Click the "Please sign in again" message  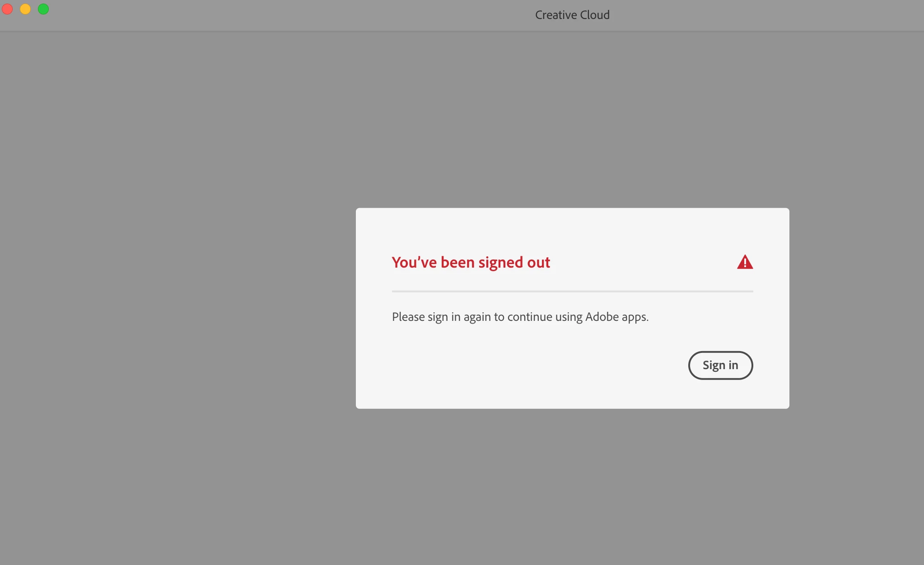point(520,317)
